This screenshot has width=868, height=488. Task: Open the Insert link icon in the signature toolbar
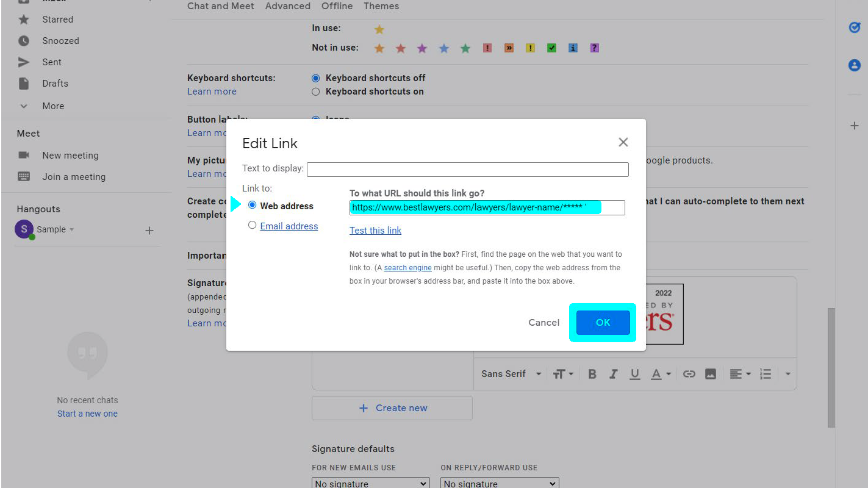click(689, 373)
